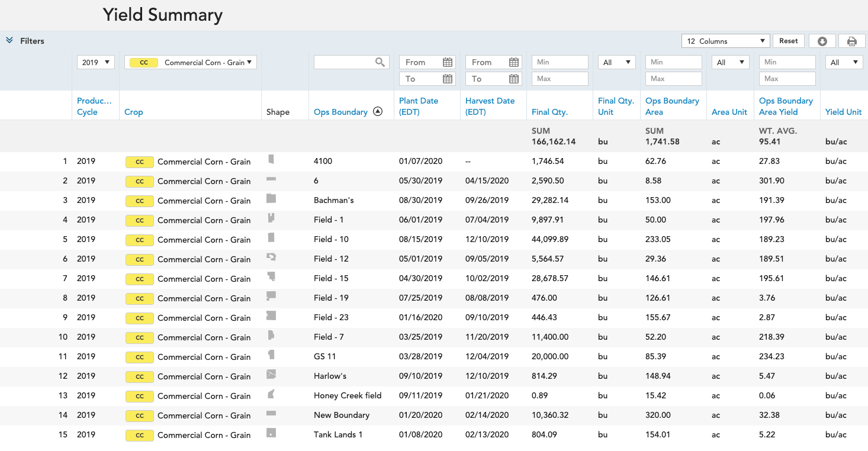
Task: Click Ops Boundary Area Min field
Action: [x=674, y=62]
